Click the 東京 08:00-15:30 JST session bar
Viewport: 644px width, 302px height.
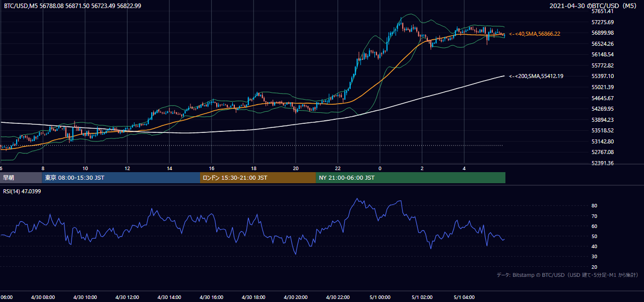[121, 178]
